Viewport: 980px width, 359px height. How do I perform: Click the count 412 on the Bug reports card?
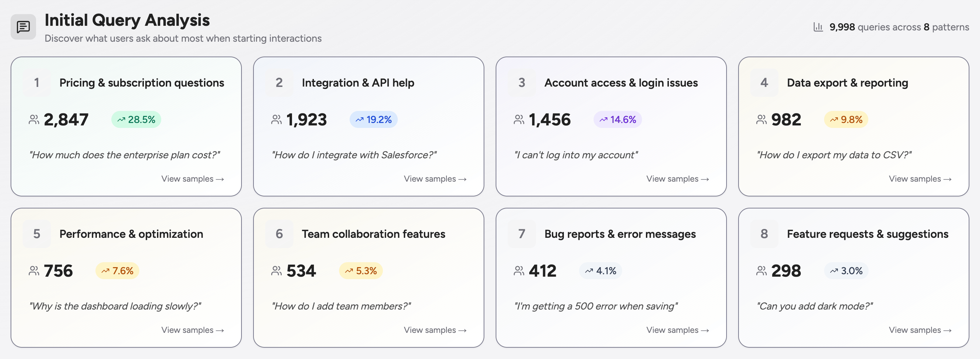tap(543, 271)
